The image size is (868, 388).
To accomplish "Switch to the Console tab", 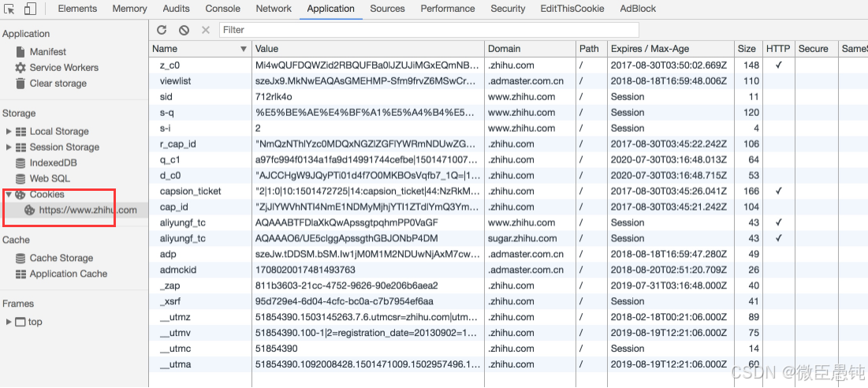I will [222, 9].
